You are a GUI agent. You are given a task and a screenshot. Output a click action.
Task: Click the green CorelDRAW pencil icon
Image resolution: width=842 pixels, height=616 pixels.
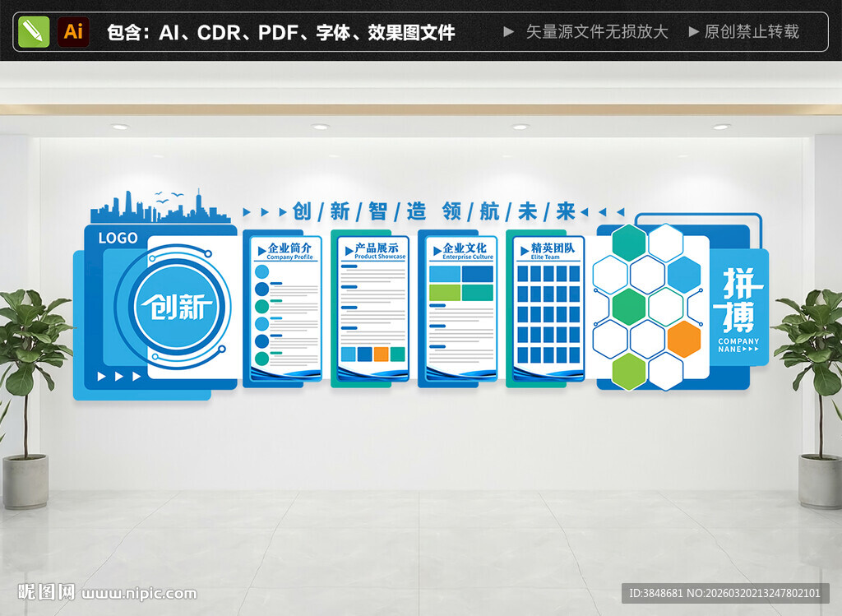[x=34, y=32]
